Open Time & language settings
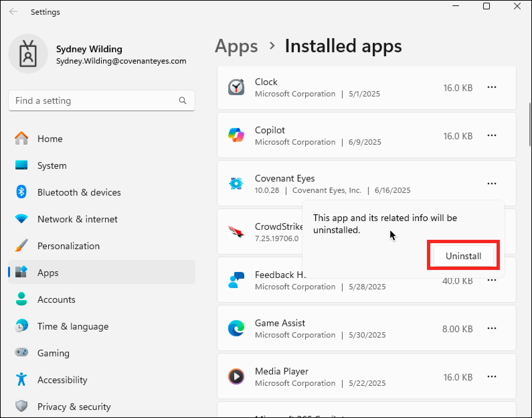 point(102,326)
